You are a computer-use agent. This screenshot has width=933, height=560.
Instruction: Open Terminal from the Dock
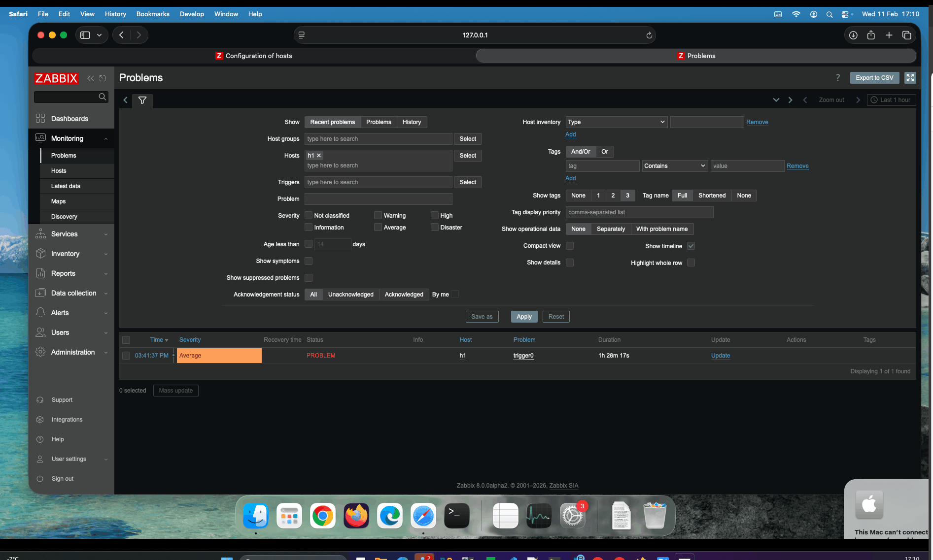point(456,516)
